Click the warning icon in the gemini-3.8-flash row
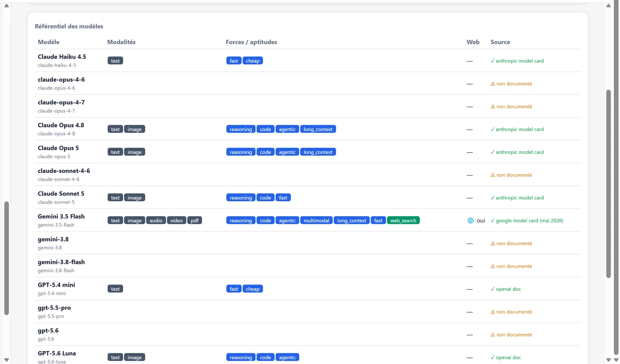The image size is (620, 364). coord(493,266)
